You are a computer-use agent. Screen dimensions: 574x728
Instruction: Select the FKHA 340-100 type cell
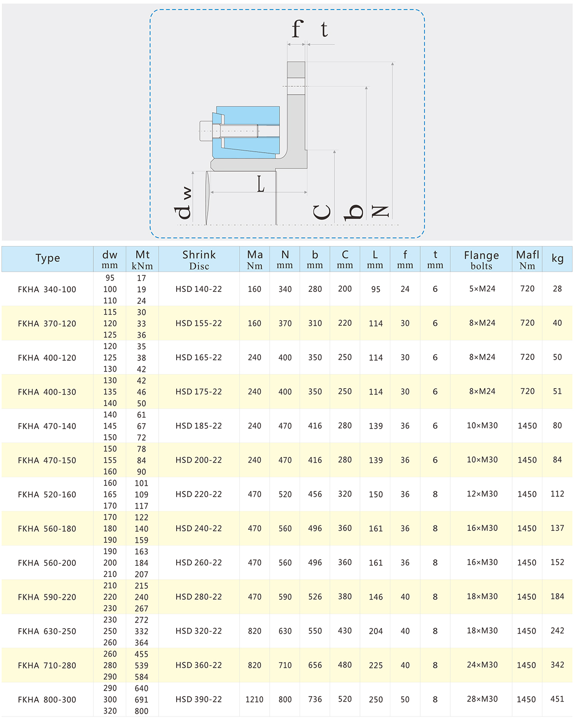(47, 289)
